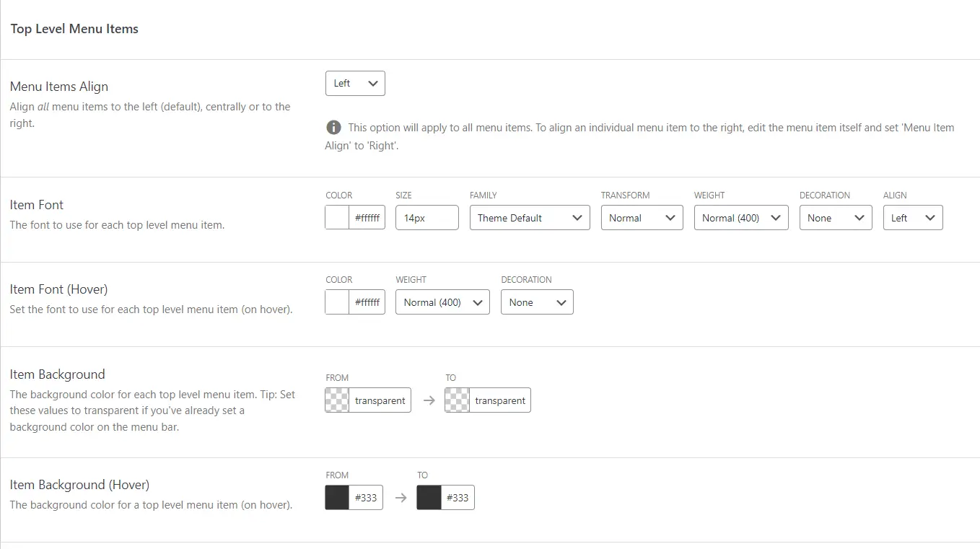The image size is (980, 549).
Task: Open the Theme Default font Family dropdown
Action: tap(530, 217)
